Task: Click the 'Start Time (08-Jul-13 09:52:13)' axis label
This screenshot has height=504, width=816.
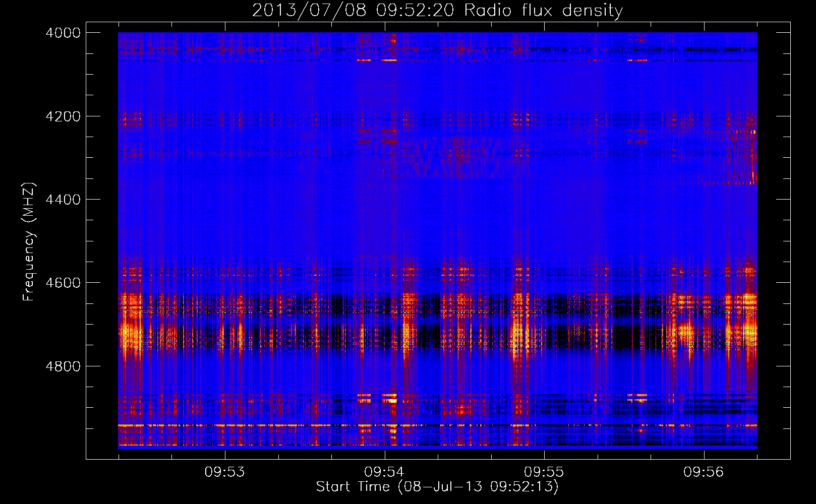Action: 437,487
